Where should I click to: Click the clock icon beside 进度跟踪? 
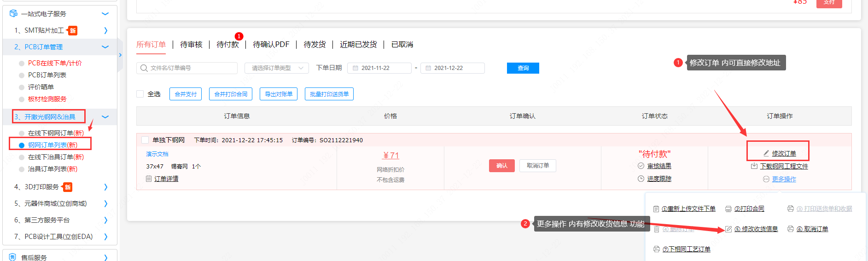point(641,179)
